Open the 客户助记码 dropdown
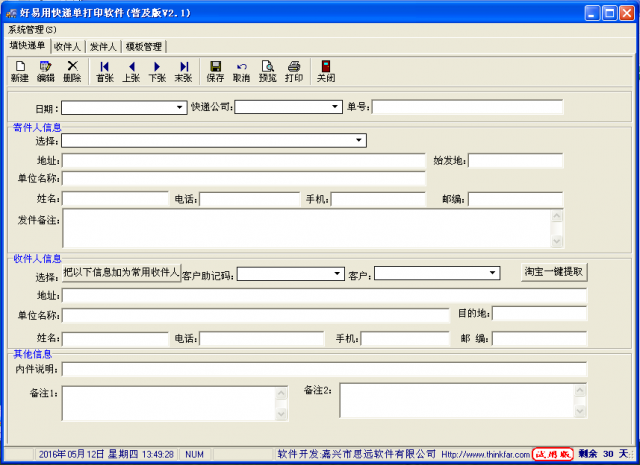Image resolution: width=640 pixels, height=465 pixels. pyautogui.click(x=337, y=273)
